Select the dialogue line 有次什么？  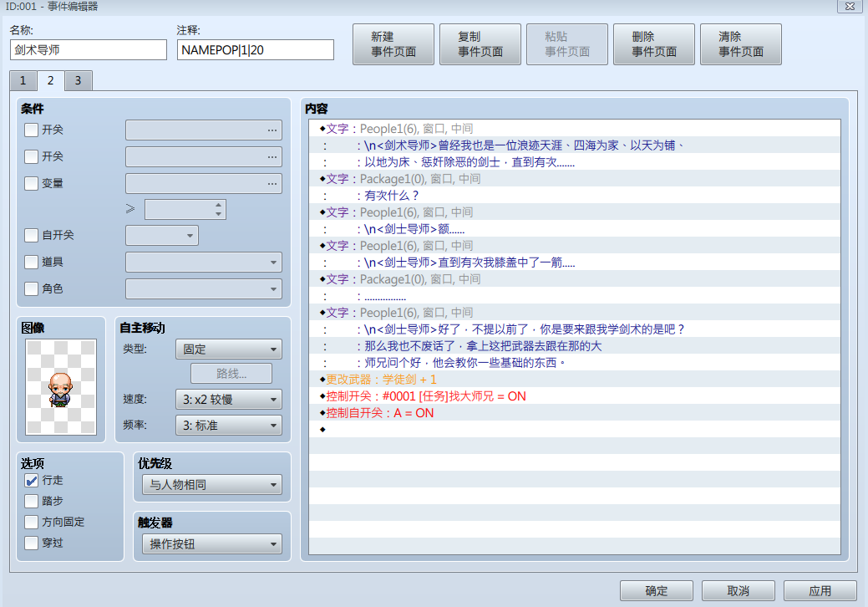pyautogui.click(x=575, y=196)
